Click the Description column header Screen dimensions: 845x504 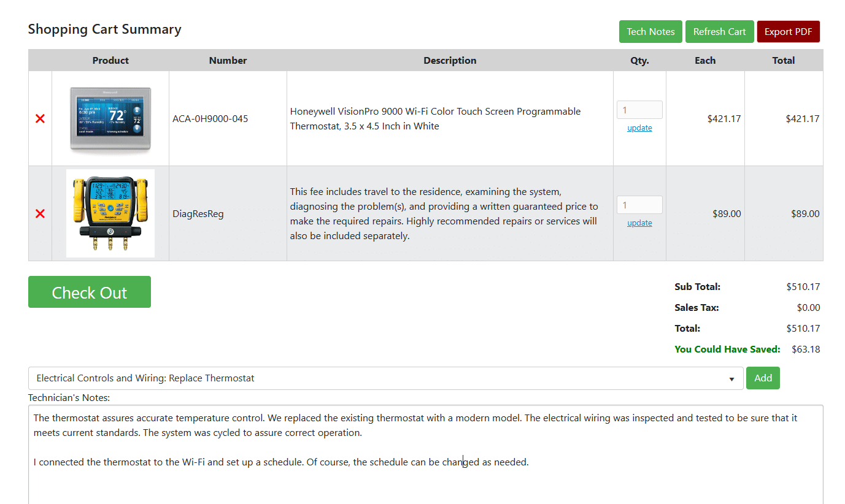[450, 61]
